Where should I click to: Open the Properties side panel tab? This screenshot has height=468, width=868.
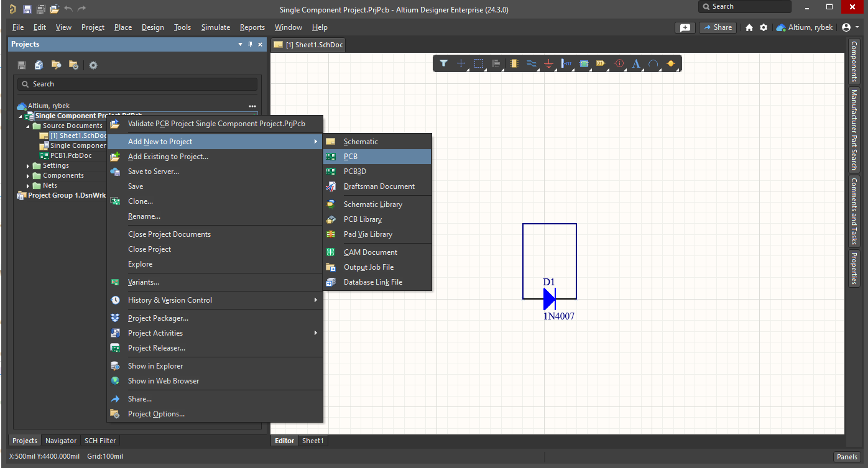(854, 268)
